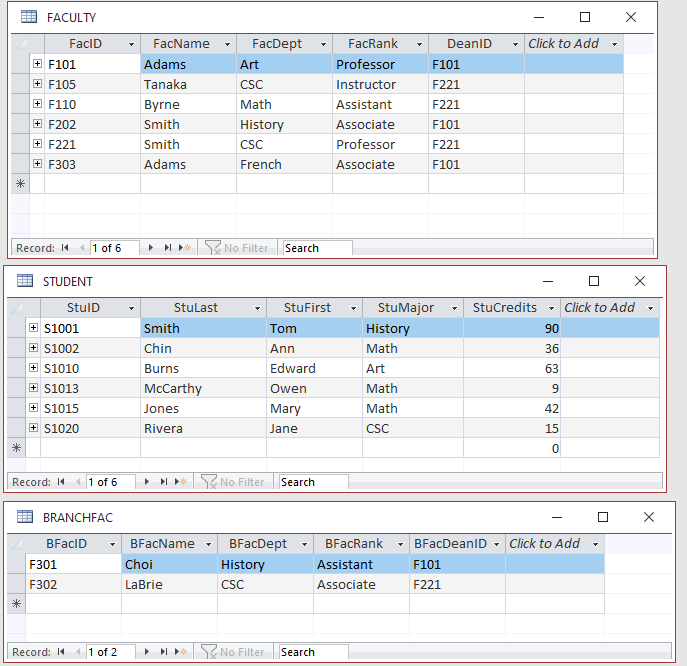Select the Tanaka cell in FACULTY
The height and width of the screenshot is (666, 687).
point(188,84)
